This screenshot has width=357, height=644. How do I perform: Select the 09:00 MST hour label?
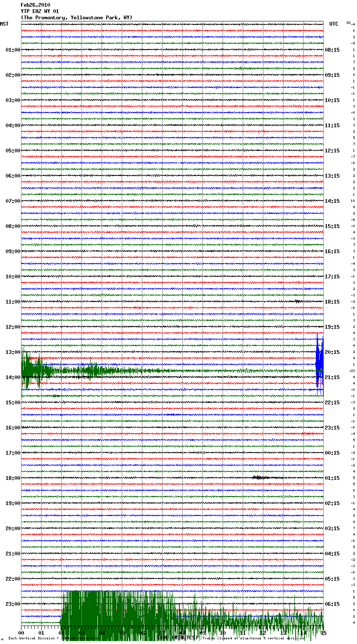(x=13, y=251)
